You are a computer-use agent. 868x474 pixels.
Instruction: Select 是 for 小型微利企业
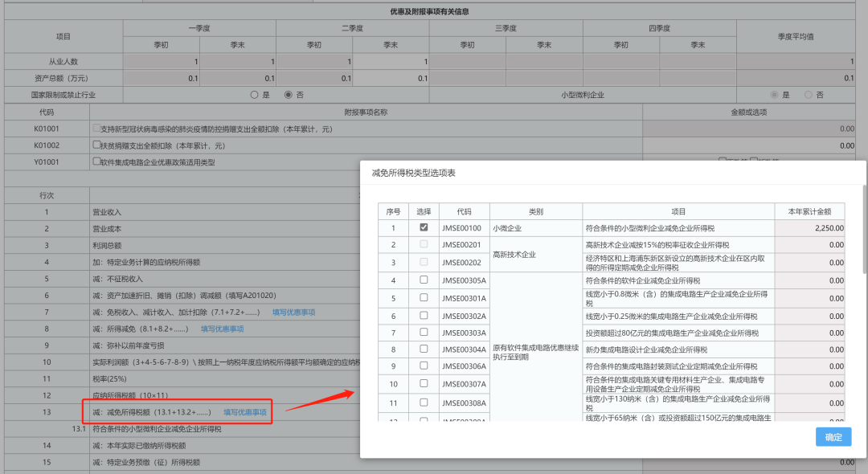[775, 95]
